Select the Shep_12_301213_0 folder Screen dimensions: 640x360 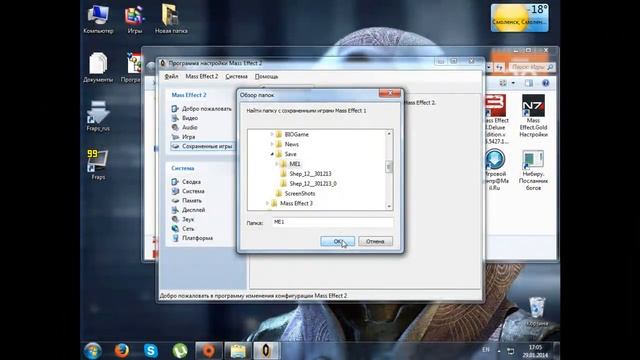click(x=309, y=184)
